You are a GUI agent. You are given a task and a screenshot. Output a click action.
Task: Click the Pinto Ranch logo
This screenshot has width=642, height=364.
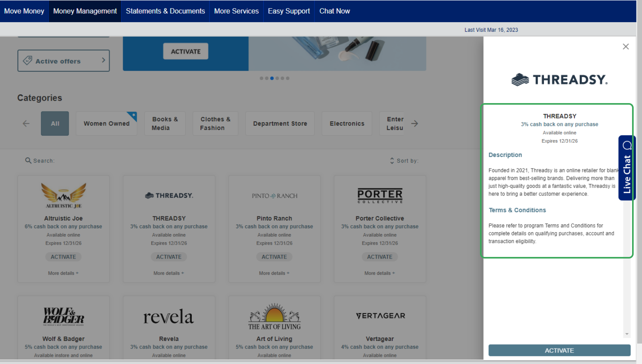click(274, 196)
